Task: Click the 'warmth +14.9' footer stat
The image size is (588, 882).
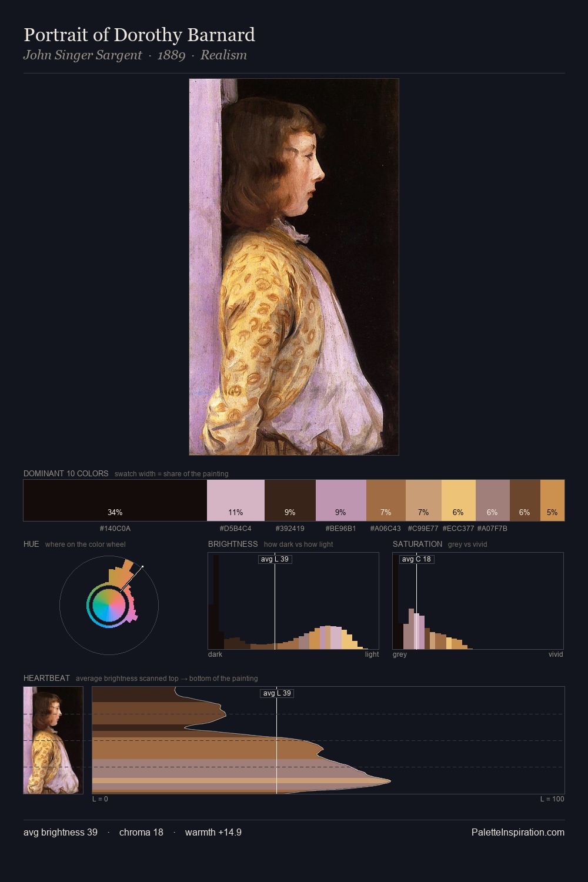Action: coord(213,833)
